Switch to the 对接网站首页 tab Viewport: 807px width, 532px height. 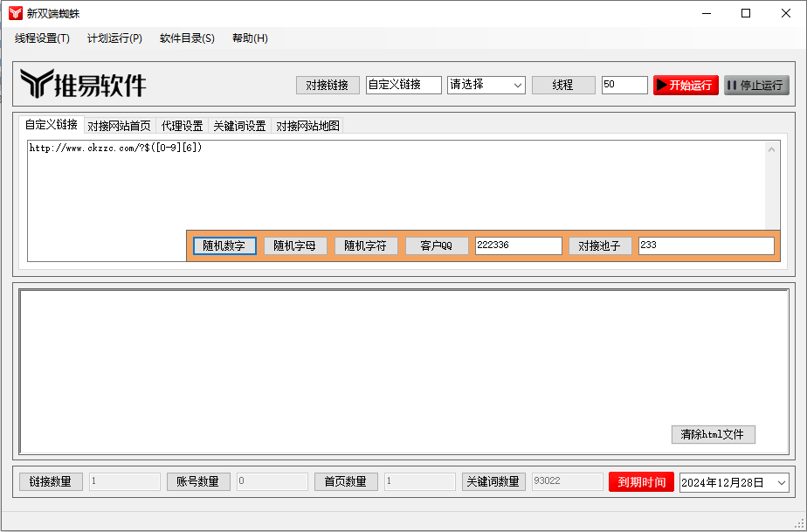[119, 126]
